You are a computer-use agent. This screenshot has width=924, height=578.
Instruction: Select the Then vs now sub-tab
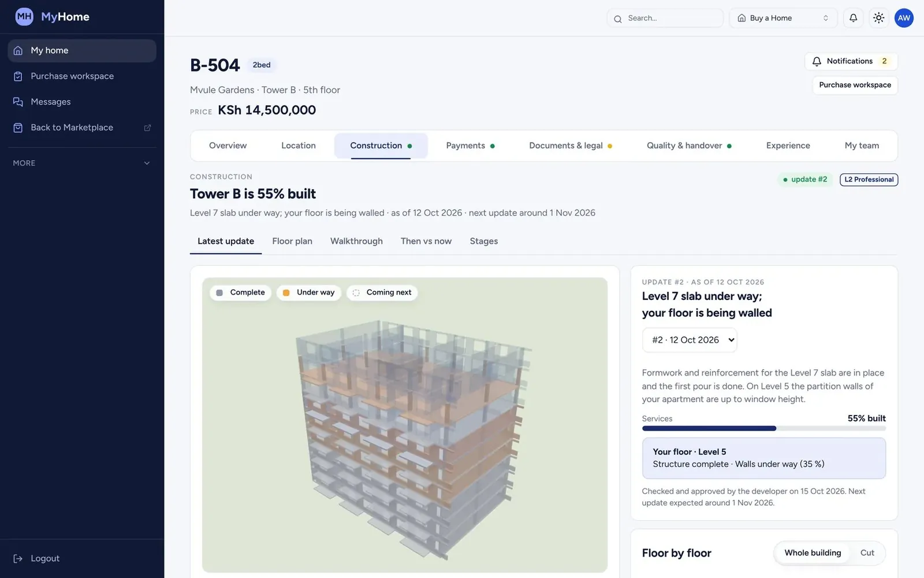[x=426, y=242]
